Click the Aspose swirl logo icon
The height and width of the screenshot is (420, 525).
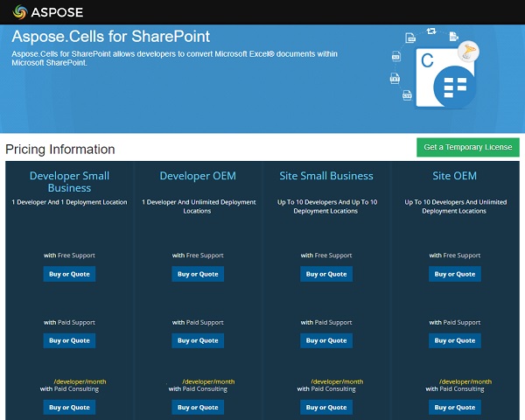pos(20,12)
